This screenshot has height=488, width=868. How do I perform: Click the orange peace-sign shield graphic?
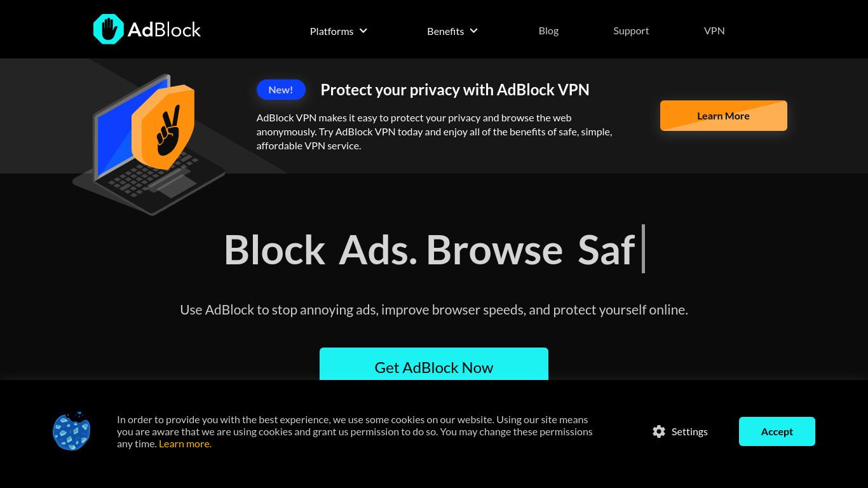163,127
